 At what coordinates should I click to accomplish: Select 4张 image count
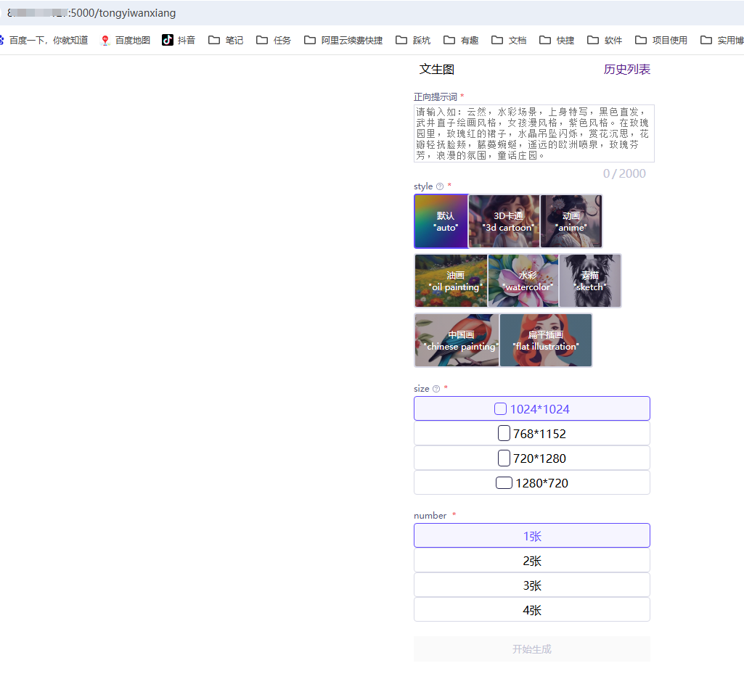pos(532,610)
